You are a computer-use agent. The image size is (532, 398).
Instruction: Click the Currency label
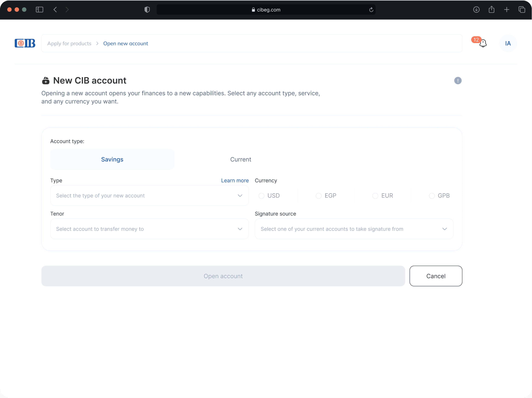coord(266,180)
